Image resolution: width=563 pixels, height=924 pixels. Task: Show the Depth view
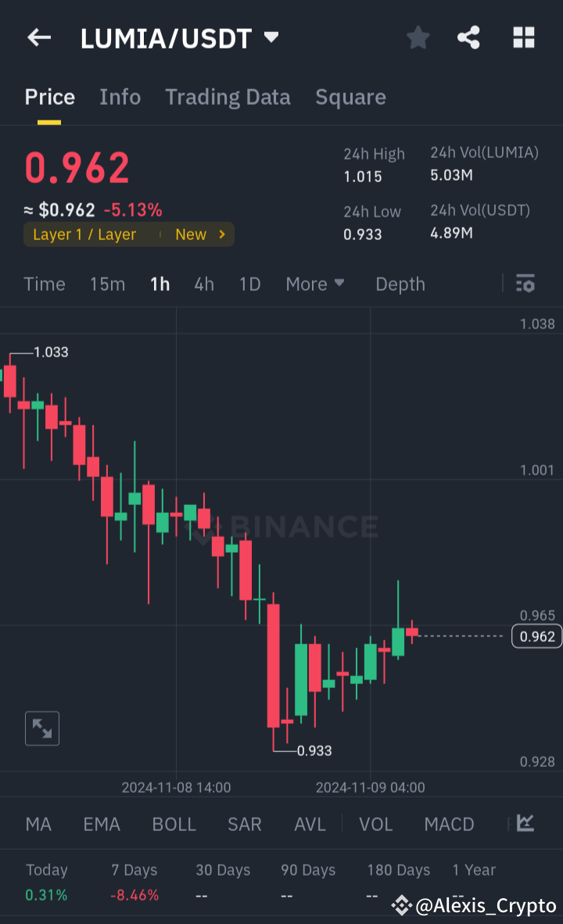click(400, 284)
